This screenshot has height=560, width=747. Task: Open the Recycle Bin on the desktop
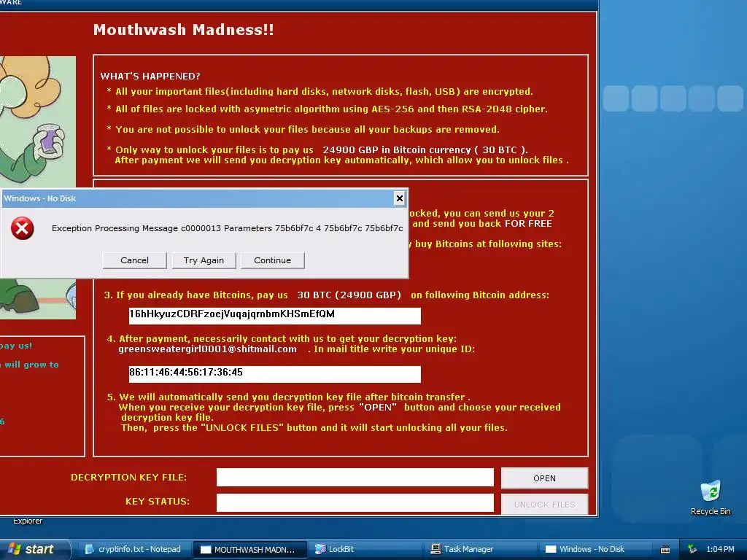(x=711, y=497)
